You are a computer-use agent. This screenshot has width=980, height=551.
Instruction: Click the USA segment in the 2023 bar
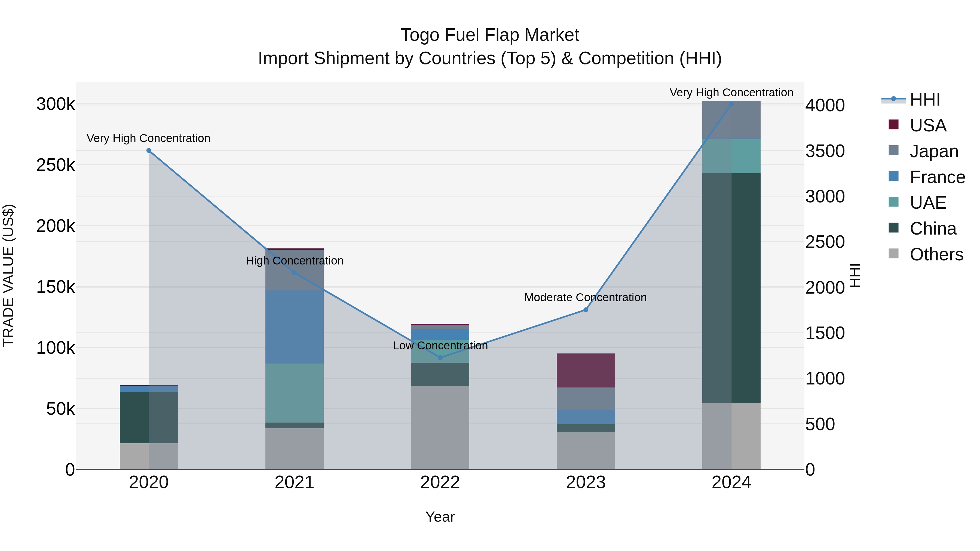pyautogui.click(x=586, y=370)
